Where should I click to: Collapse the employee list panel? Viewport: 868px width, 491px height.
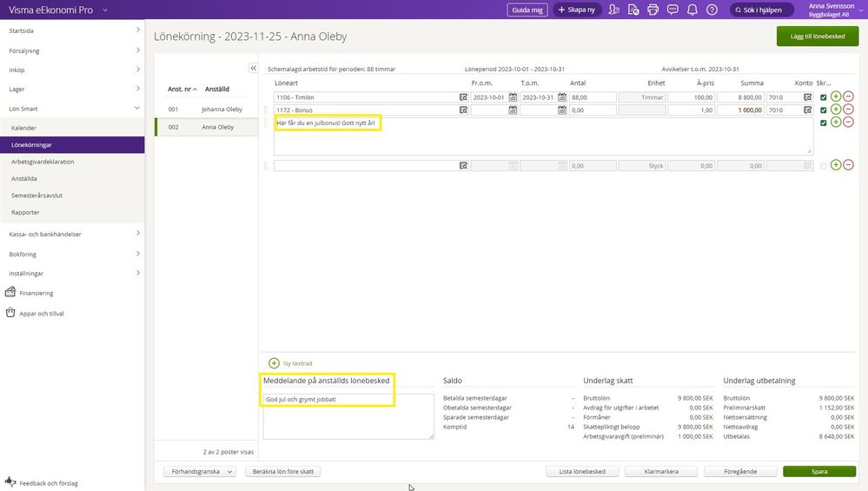[254, 68]
